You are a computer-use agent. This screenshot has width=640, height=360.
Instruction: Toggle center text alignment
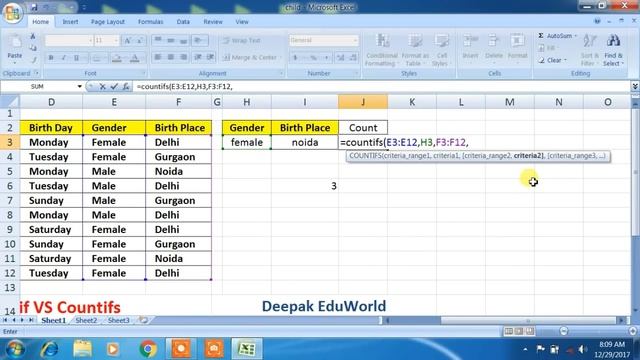pyautogui.click(x=171, y=58)
